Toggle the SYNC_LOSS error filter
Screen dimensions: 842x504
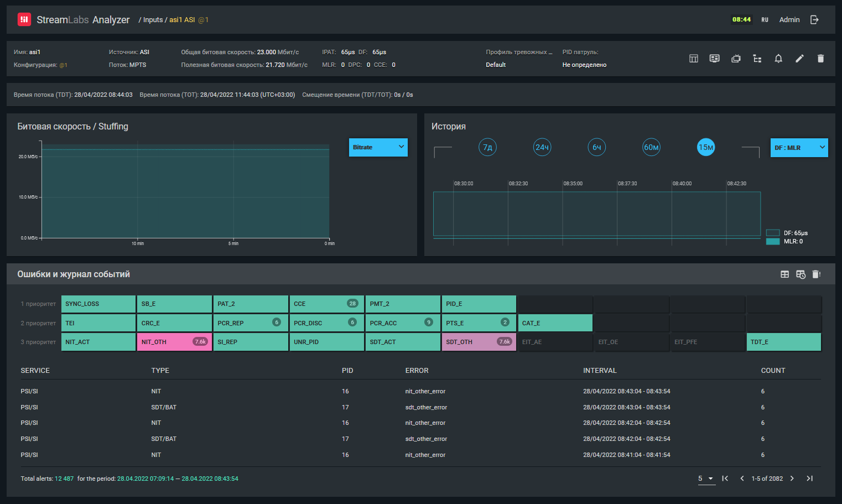coord(98,304)
